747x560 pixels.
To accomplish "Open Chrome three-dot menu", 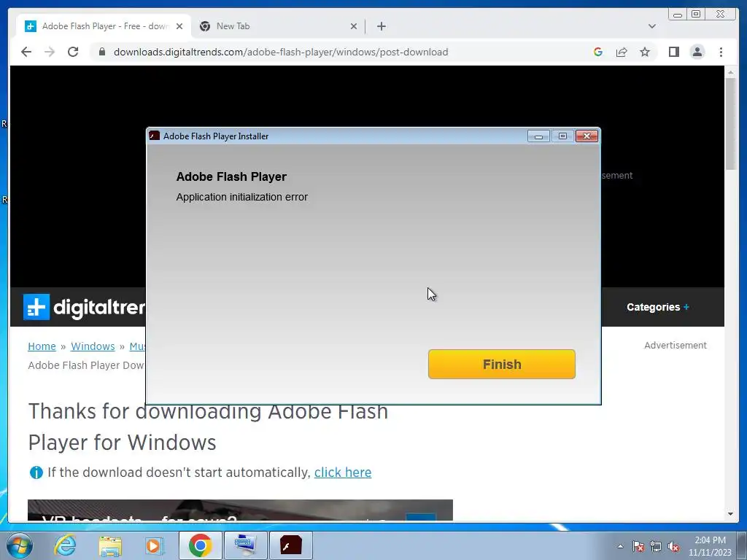I will click(x=721, y=52).
